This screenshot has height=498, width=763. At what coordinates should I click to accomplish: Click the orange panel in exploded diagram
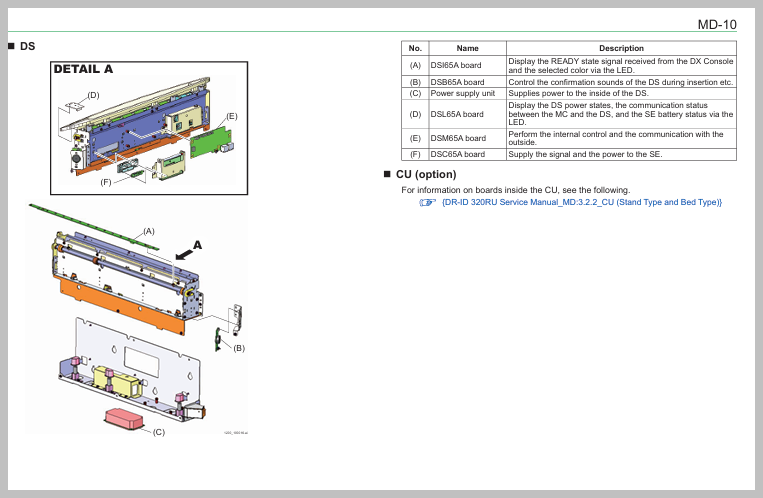click(120, 298)
